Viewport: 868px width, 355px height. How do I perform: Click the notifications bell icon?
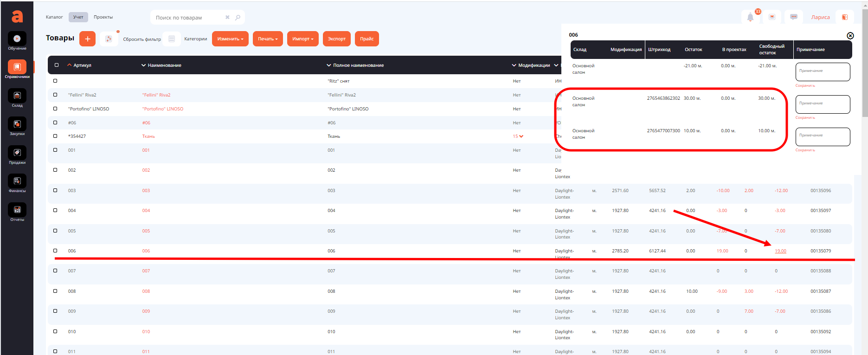[750, 17]
